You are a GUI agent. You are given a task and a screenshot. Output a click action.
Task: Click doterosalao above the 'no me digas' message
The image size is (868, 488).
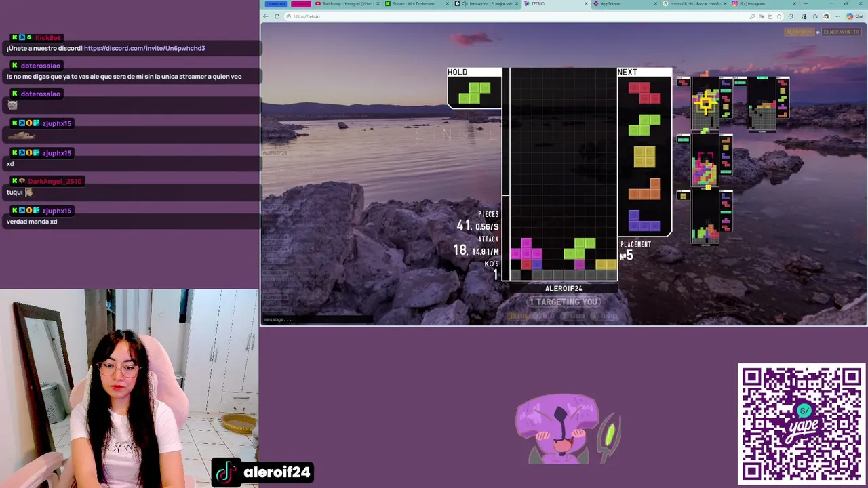point(41,66)
